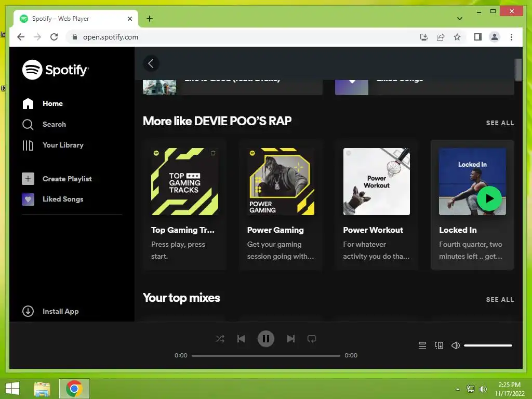
Task: Click install app icon in address bar
Action: pos(424,37)
